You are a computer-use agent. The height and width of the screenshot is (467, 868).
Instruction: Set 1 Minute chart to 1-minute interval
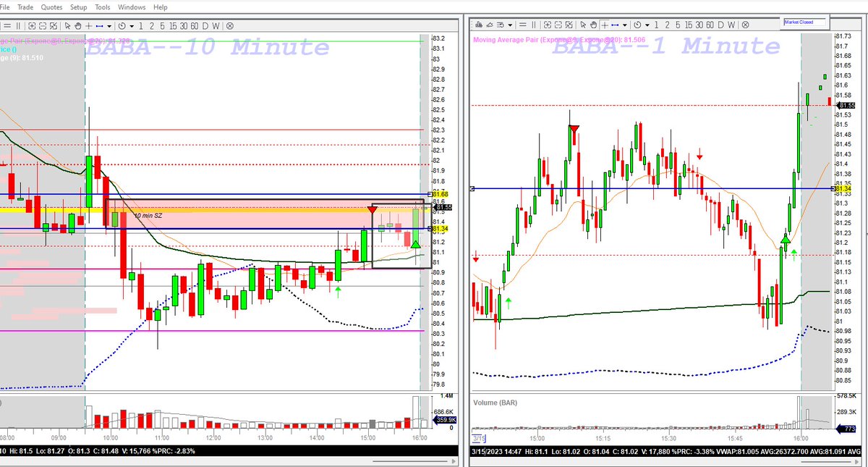pyautogui.click(x=656, y=25)
